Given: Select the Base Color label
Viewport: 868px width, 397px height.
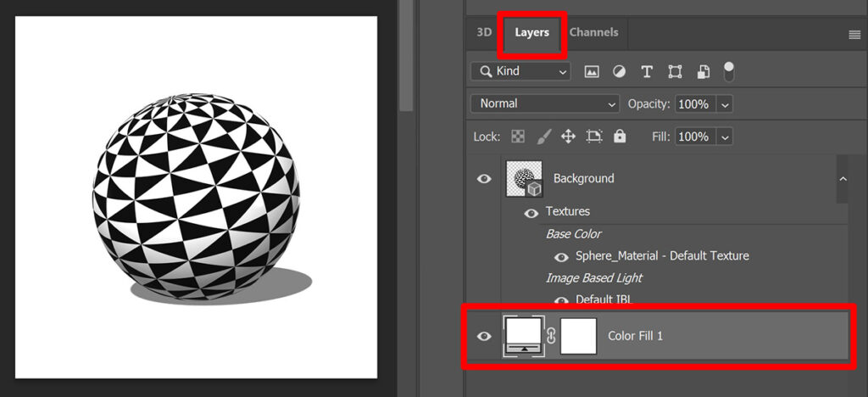Looking at the screenshot, I should (574, 233).
